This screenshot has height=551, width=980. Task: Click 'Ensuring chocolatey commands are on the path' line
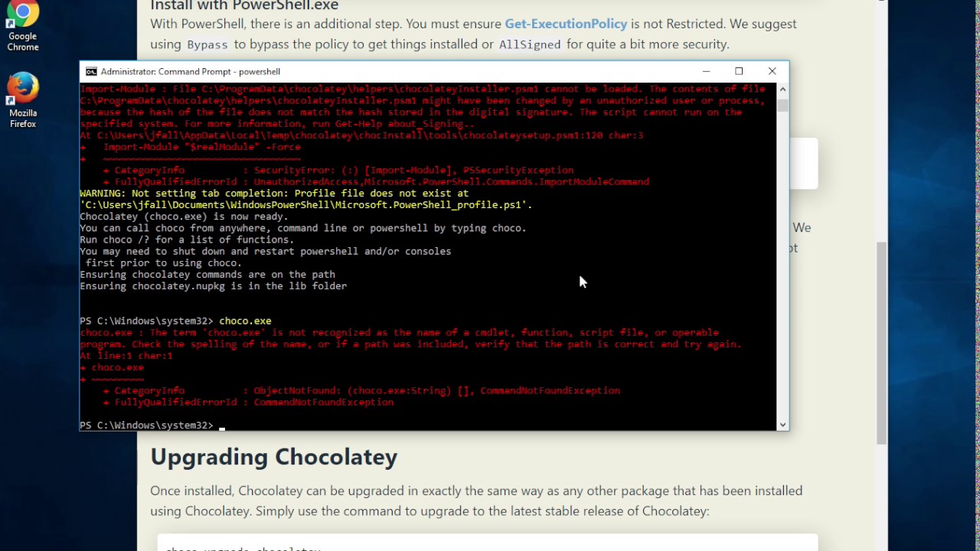(x=207, y=274)
